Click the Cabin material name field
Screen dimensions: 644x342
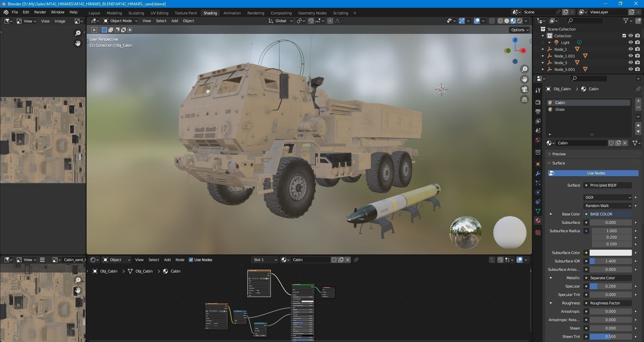(x=582, y=143)
